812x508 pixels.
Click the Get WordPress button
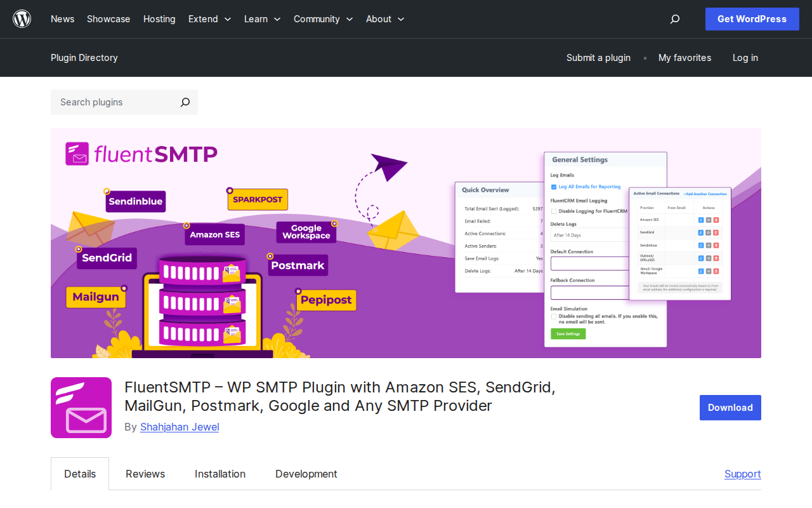pos(752,19)
